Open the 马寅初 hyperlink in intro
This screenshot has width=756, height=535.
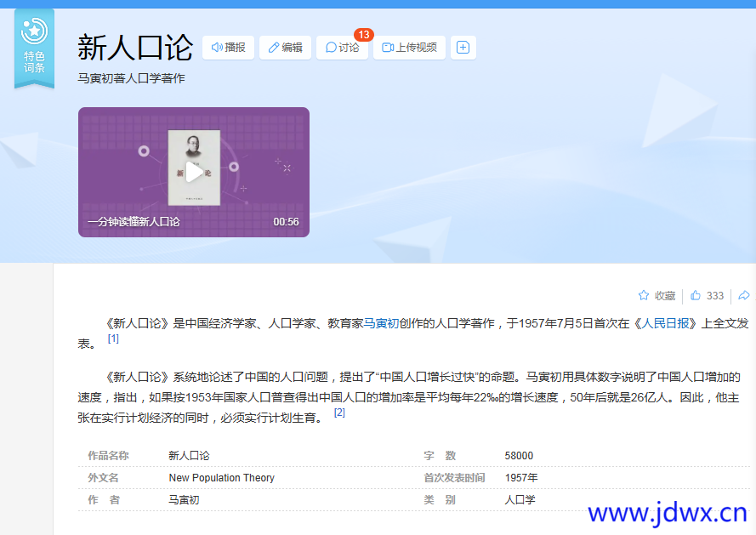pos(381,323)
